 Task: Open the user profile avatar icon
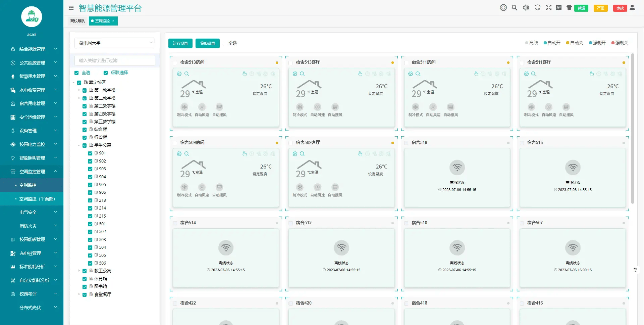(x=632, y=7)
